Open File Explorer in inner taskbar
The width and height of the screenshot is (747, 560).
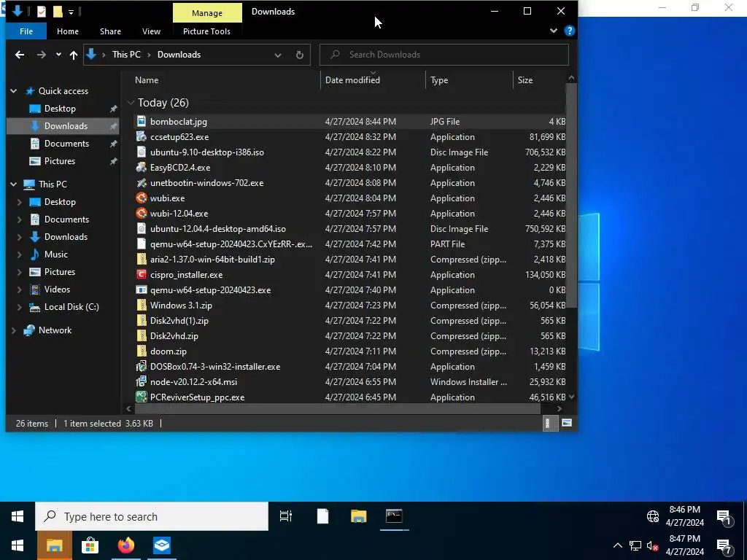pos(359,516)
